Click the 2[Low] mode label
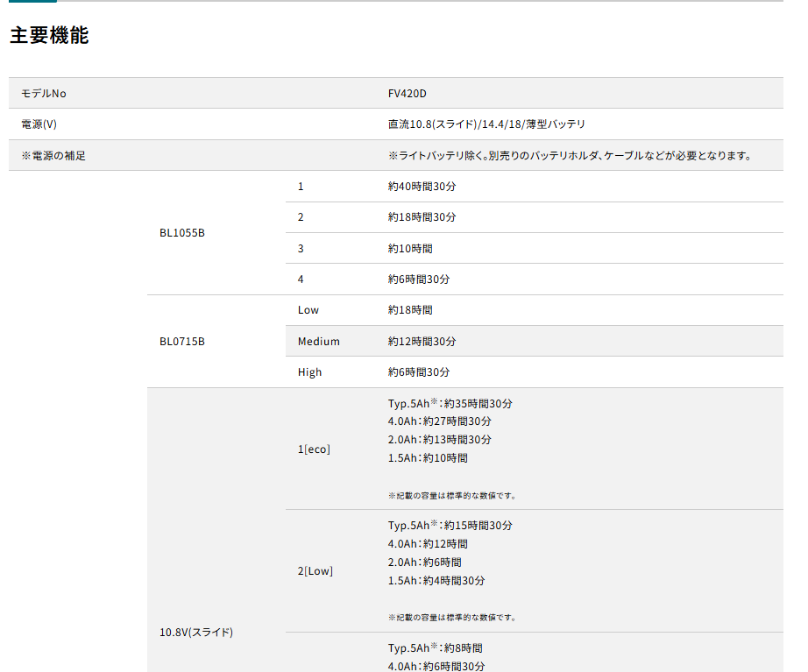808x672 pixels. point(315,571)
